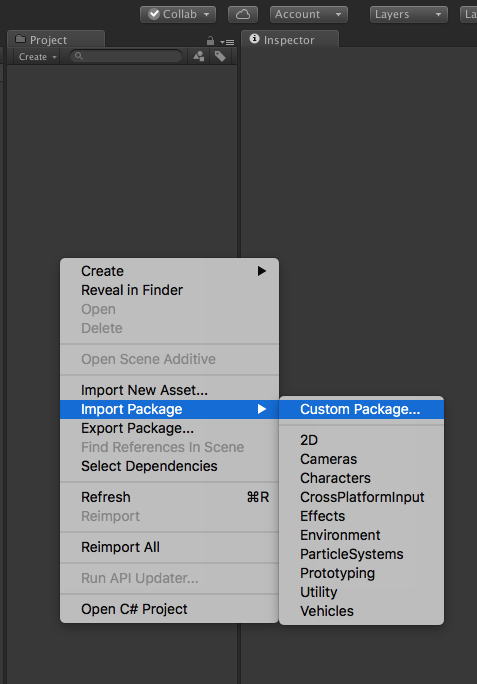Click the Project folder tab icon
The width and height of the screenshot is (477, 684).
pos(20,39)
